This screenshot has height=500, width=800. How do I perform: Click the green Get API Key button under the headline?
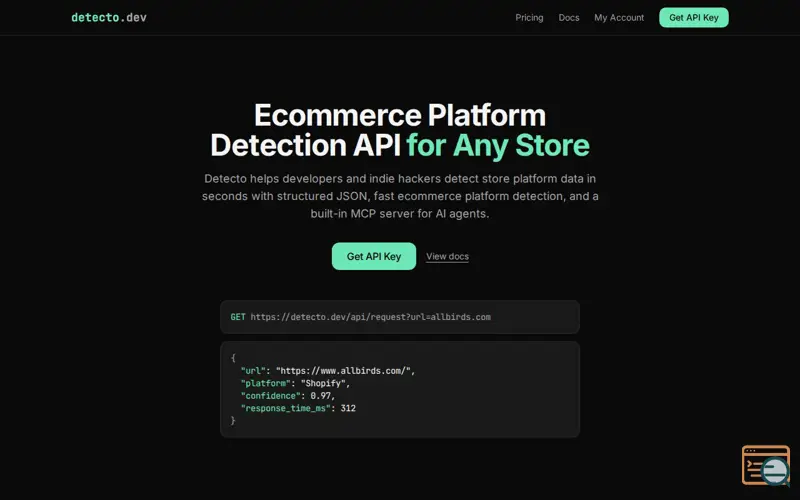374,256
